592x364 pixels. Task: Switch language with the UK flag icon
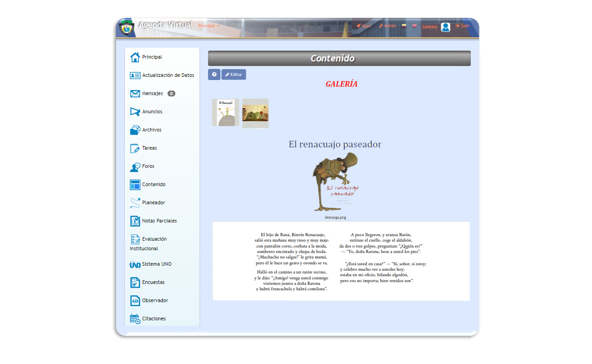click(x=414, y=26)
